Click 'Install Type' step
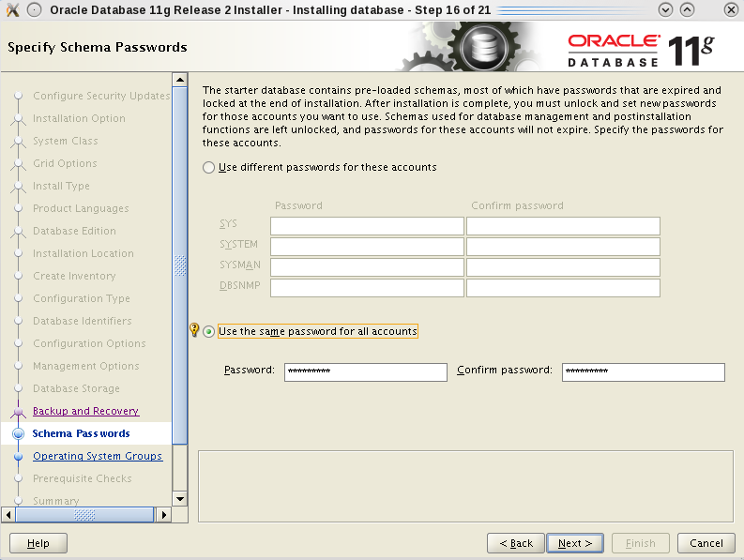The image size is (744, 560). 61,186
